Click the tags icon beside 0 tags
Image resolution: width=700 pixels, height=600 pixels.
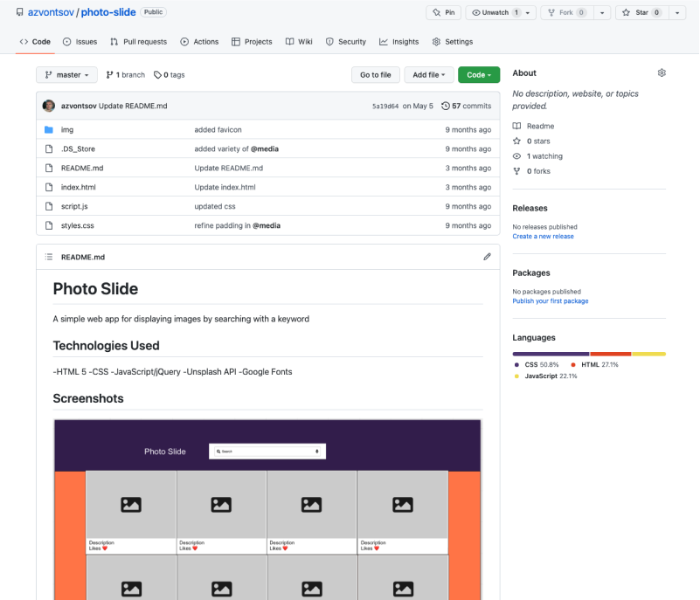tap(157, 75)
